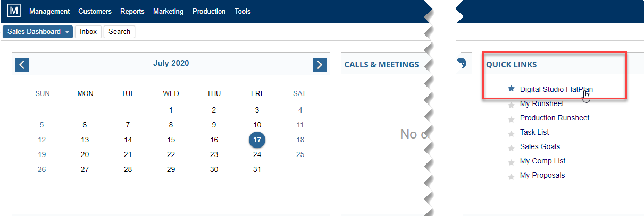Click the star icon beside Sales Goals
This screenshot has width=644, height=216.
coord(512,147)
